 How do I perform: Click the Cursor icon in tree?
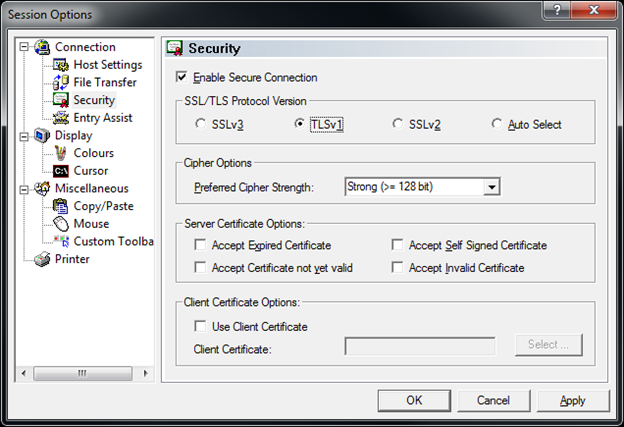pyautogui.click(x=62, y=171)
